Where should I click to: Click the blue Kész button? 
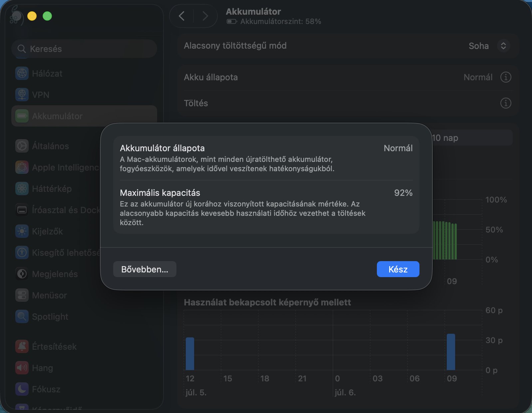tap(398, 269)
